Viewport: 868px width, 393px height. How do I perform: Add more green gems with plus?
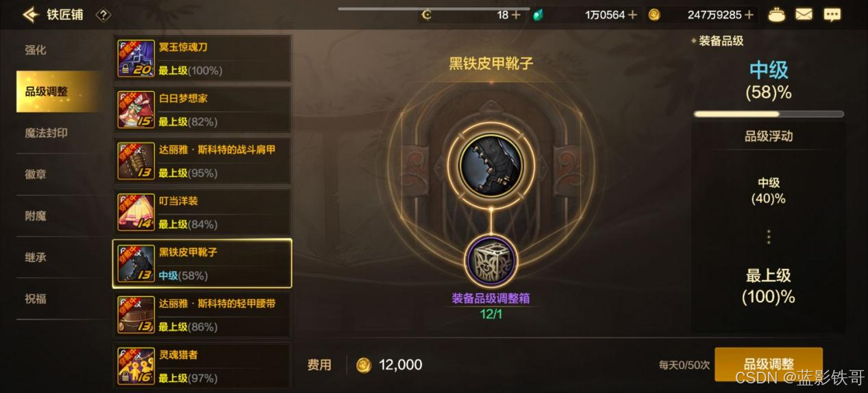coord(632,14)
